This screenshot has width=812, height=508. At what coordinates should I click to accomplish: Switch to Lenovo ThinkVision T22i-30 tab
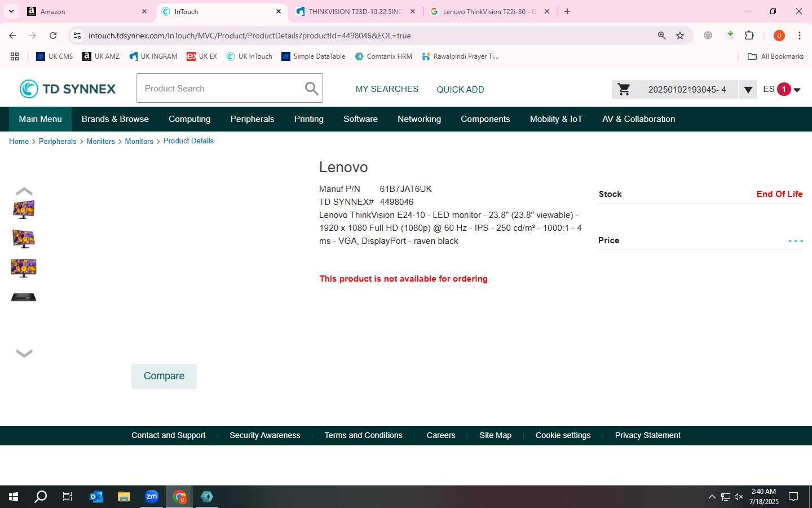[x=489, y=11]
